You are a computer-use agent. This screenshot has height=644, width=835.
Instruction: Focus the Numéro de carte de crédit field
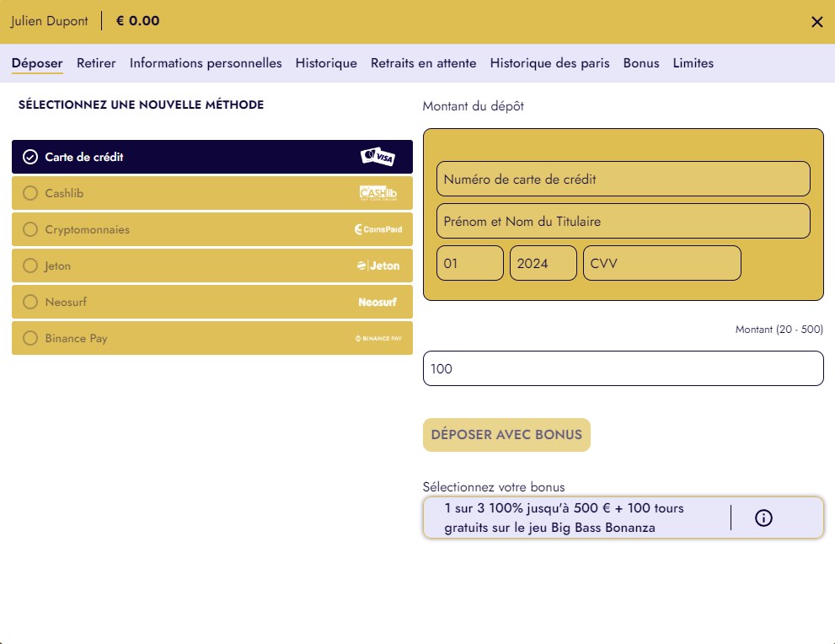tap(623, 179)
